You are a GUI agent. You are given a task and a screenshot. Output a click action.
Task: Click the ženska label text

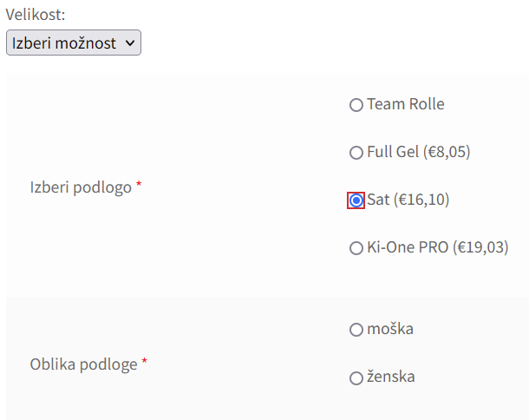coord(390,377)
